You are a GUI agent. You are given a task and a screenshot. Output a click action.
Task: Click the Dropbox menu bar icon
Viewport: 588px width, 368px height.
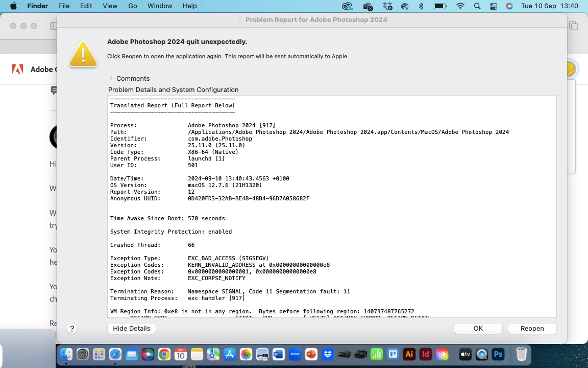[387, 6]
